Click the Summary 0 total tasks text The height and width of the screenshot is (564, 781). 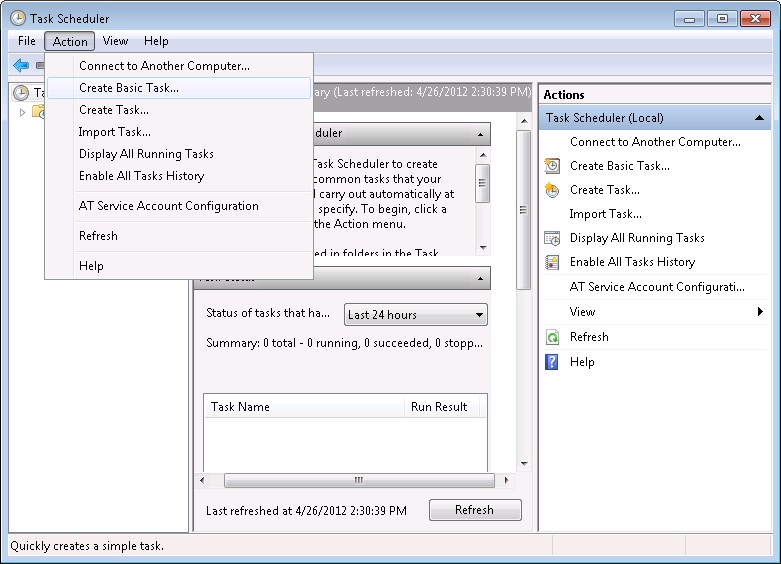point(344,343)
